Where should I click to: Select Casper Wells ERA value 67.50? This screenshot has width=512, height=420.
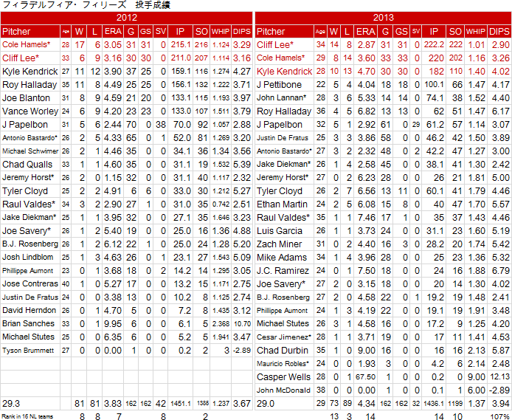[x=365, y=377]
